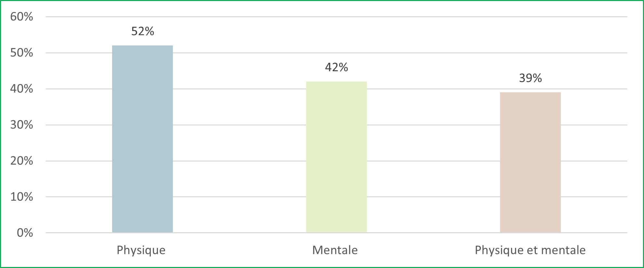Click the 39% data label

pos(530,78)
